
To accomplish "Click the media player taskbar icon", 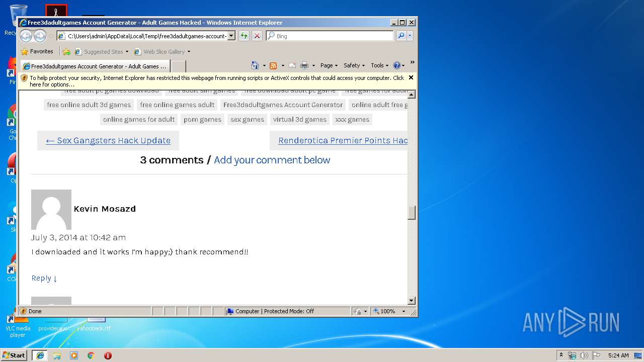I will (74, 355).
